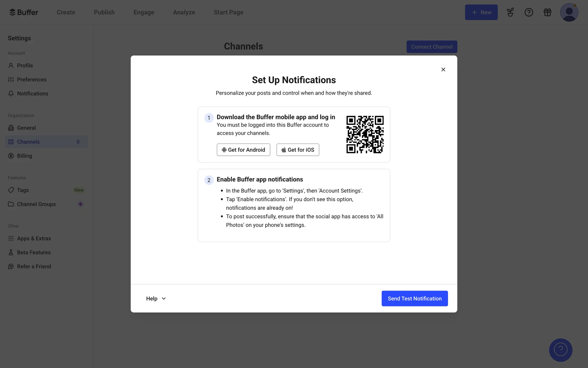The width and height of the screenshot is (588, 368).
Task: Click the Buffer logo in header
Action: coord(24,12)
